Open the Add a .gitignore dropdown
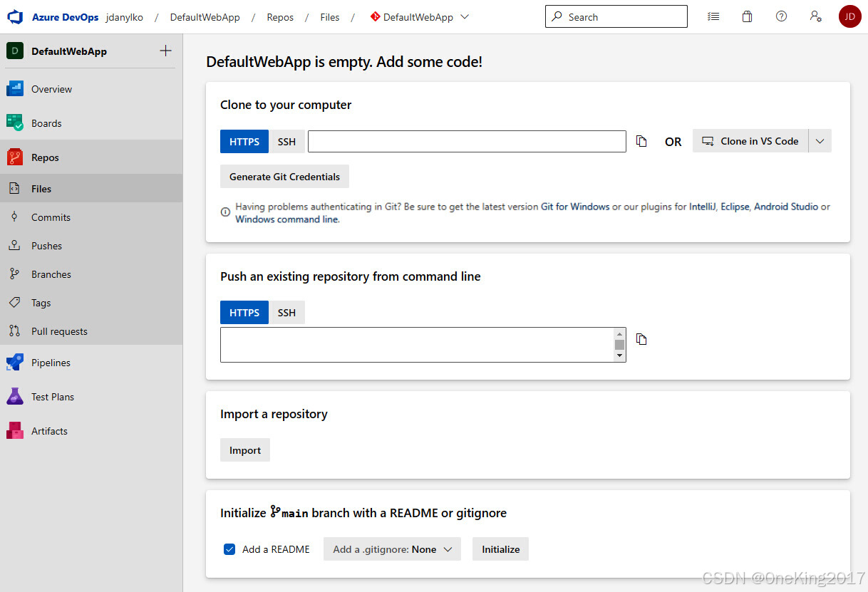Image resolution: width=868 pixels, height=592 pixels. click(x=392, y=549)
